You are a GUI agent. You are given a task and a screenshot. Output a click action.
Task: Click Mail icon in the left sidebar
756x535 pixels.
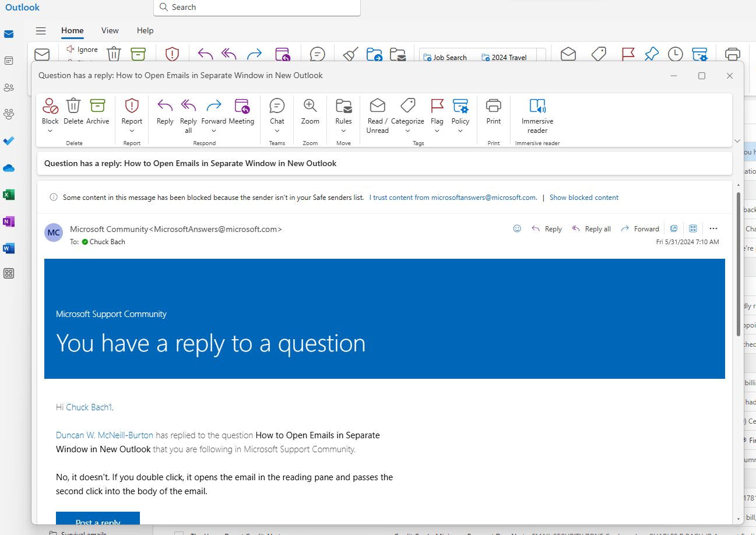tap(9, 34)
